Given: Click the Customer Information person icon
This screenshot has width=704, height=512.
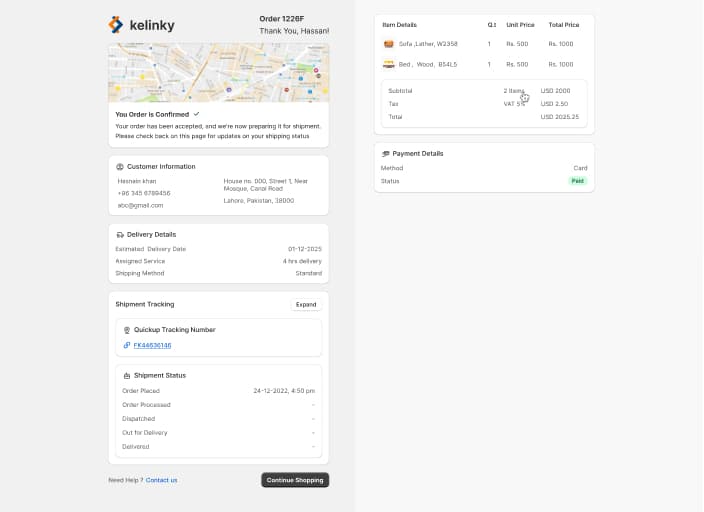Looking at the screenshot, I should pos(120,167).
